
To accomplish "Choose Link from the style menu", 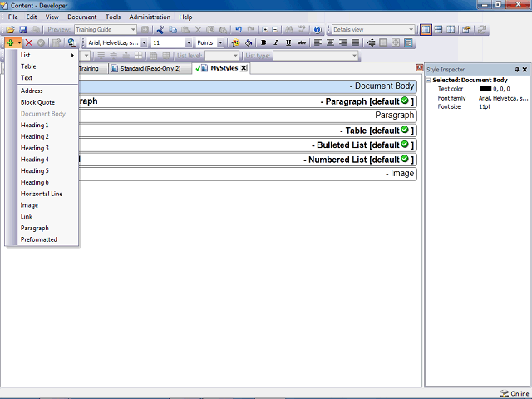I will [47, 216].
